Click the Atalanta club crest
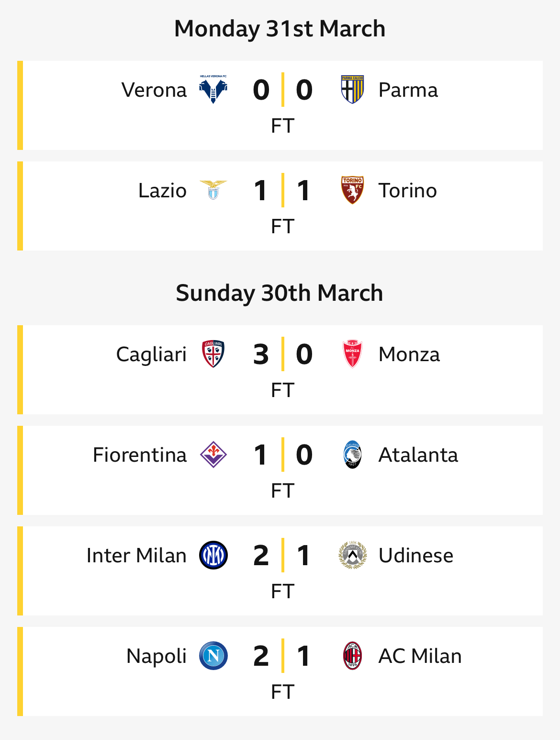 point(352,455)
